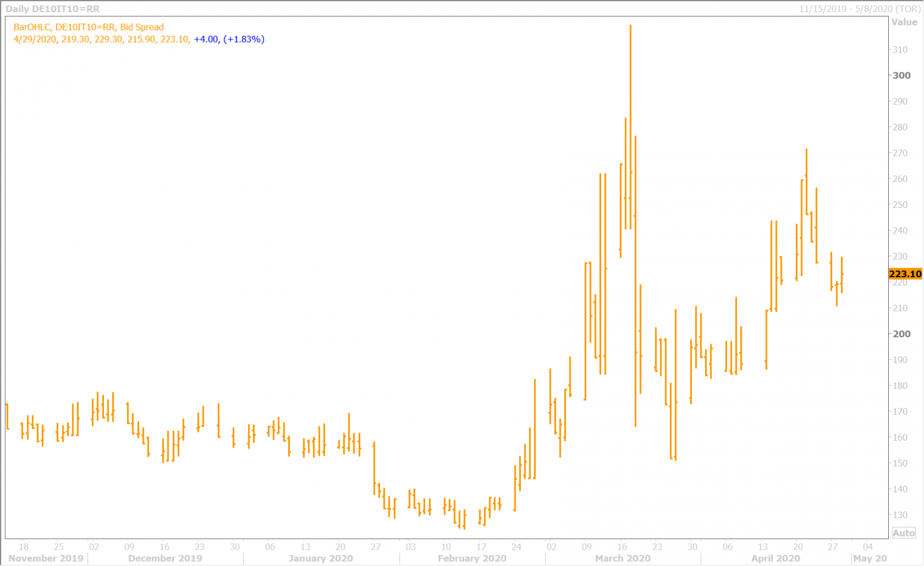Click the 300 label on the value axis
The image size is (924, 566).
click(901, 75)
